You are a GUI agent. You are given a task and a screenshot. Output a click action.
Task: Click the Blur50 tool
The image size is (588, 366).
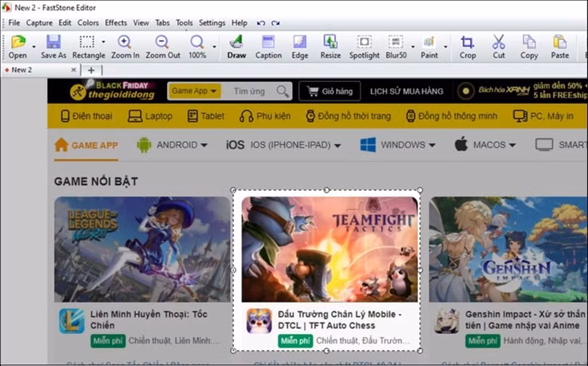(x=395, y=46)
